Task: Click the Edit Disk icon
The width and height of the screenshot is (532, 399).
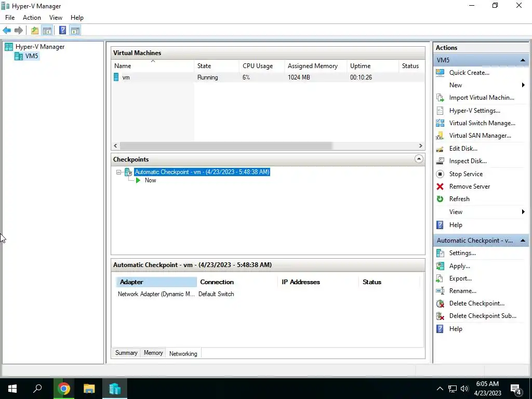Action: pyautogui.click(x=440, y=149)
